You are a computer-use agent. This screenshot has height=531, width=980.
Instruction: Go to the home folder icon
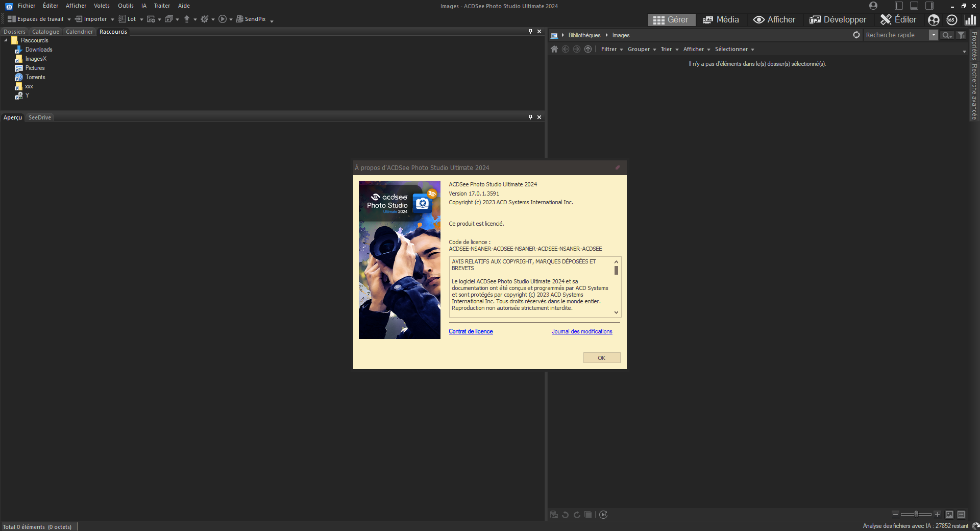(554, 49)
